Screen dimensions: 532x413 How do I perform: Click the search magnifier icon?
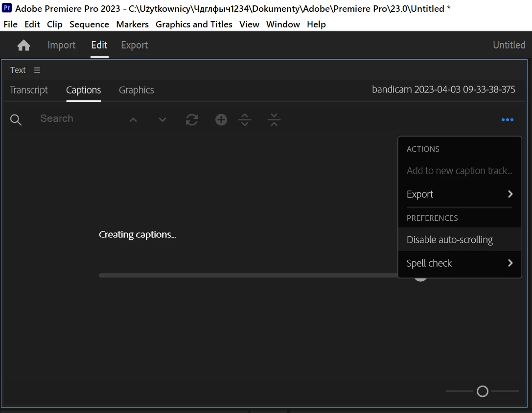point(16,119)
